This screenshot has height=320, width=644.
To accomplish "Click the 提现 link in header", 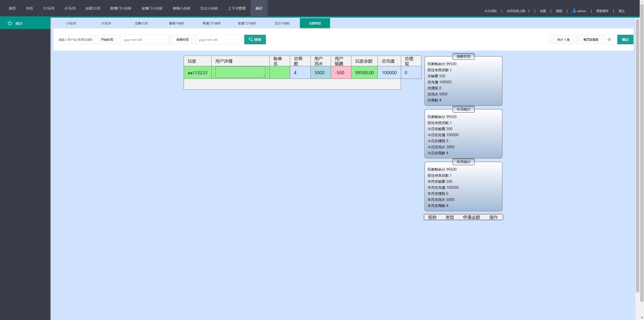I will point(559,11).
